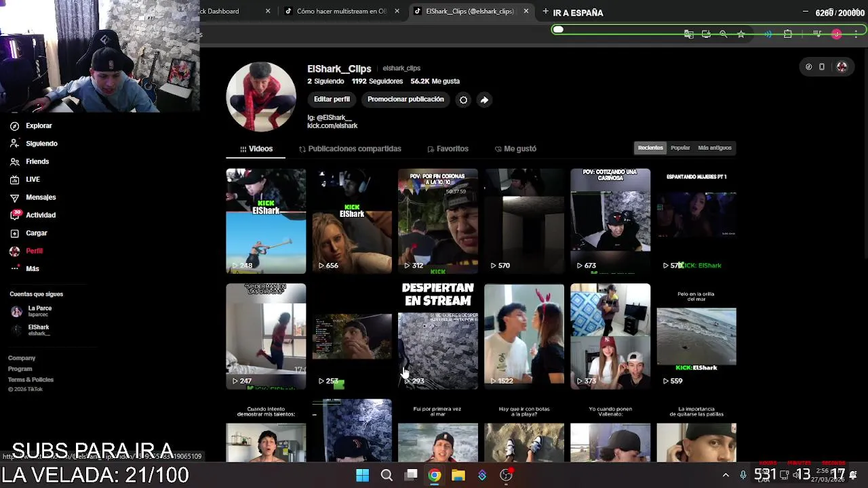Open the 'Despiertan en stream' video

(438, 336)
